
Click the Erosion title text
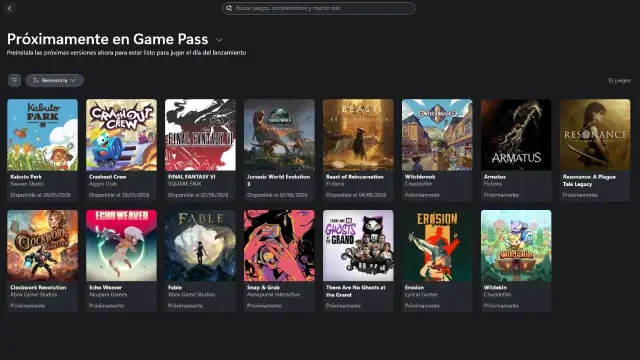point(414,287)
